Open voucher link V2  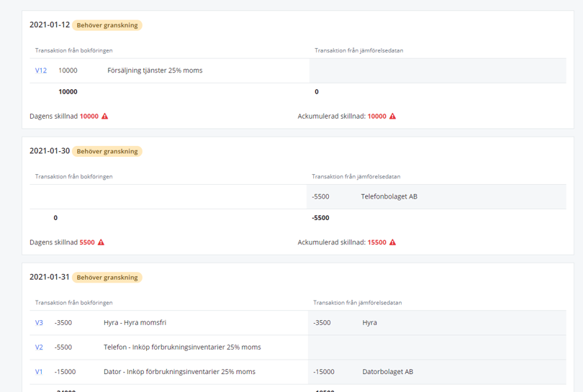(x=39, y=347)
